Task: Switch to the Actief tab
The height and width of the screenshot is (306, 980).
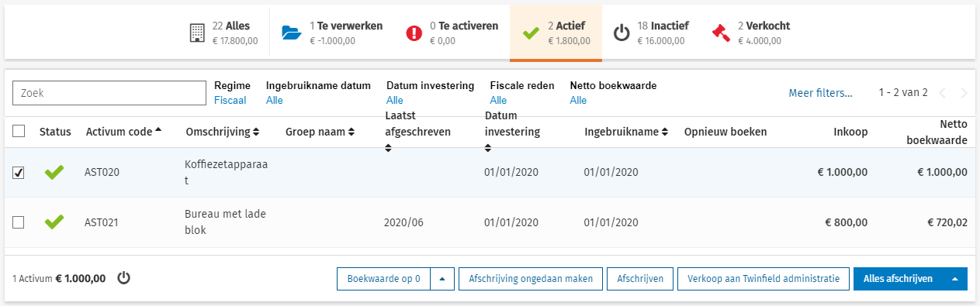Action: tap(556, 33)
